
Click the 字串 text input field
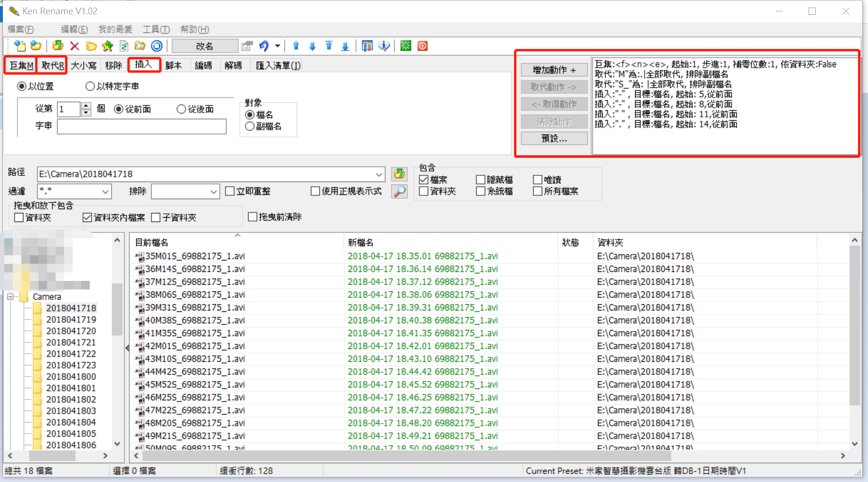(142, 126)
